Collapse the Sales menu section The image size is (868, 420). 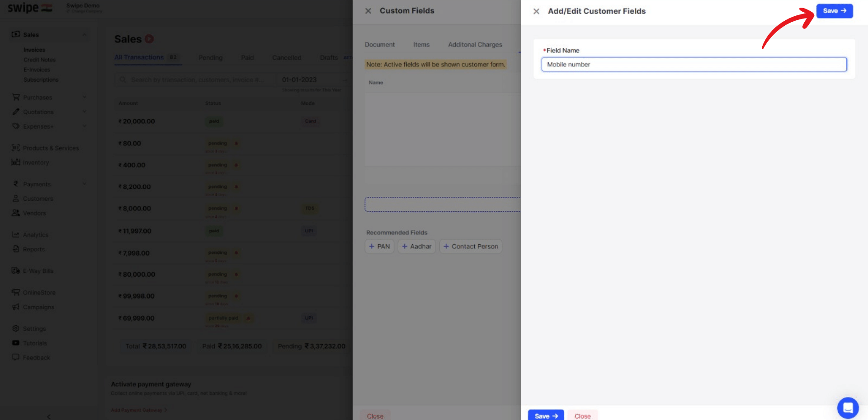click(85, 35)
